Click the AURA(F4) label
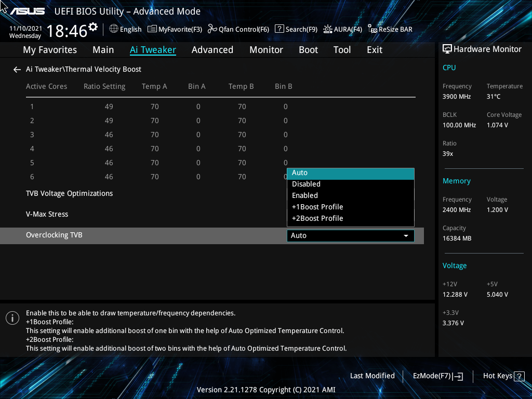The height and width of the screenshot is (399, 532). pos(348,30)
